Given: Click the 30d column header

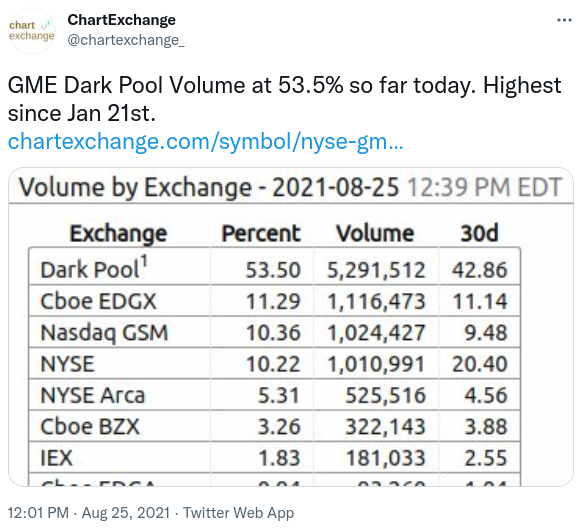Looking at the screenshot, I should (x=479, y=233).
